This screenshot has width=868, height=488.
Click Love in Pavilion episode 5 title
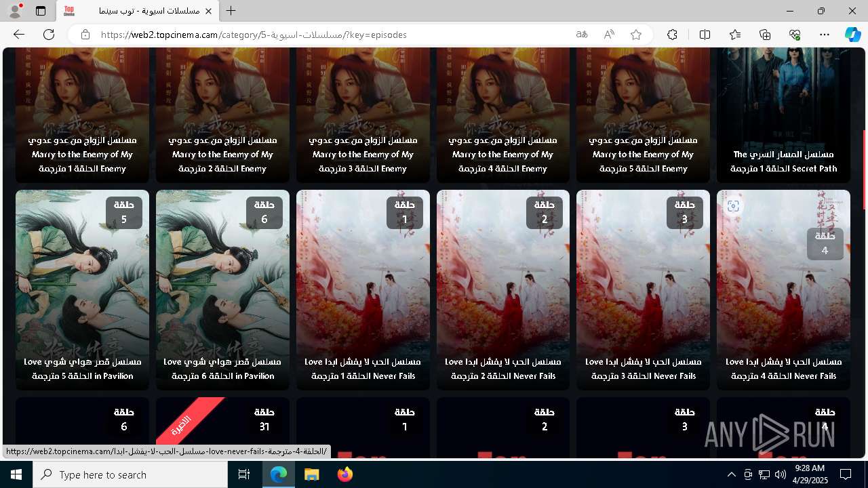(82, 369)
